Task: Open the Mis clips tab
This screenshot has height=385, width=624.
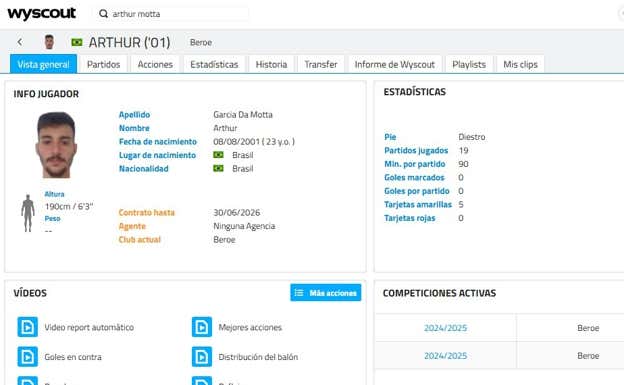Action: (521, 64)
